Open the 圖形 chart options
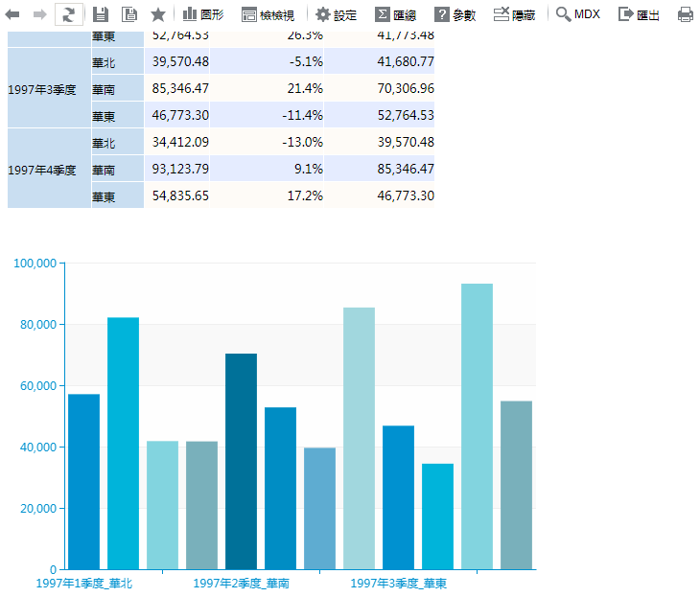 pos(203,14)
